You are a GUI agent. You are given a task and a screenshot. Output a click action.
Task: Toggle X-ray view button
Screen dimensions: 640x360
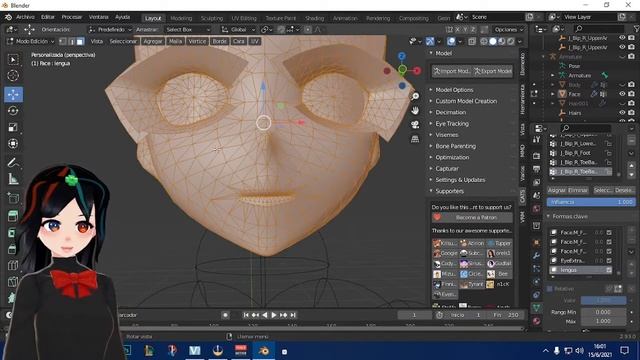click(472, 41)
